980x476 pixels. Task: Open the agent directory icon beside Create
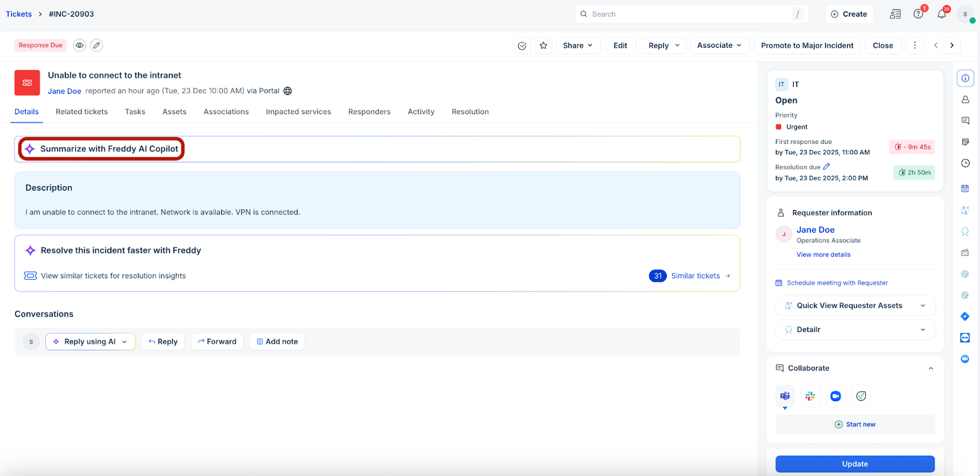[x=895, y=14]
